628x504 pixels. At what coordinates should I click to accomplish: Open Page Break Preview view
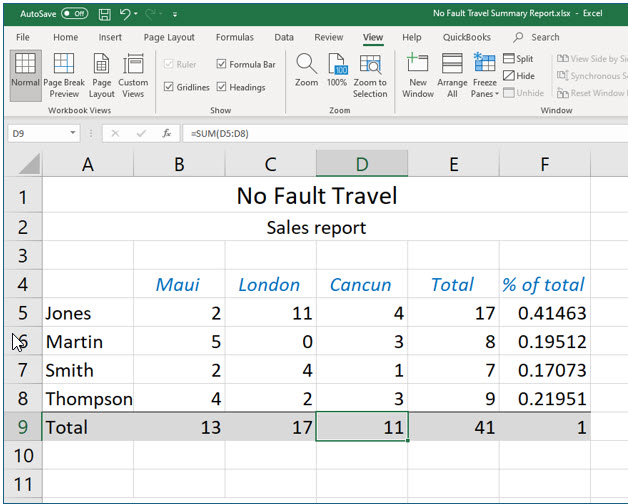[x=64, y=75]
